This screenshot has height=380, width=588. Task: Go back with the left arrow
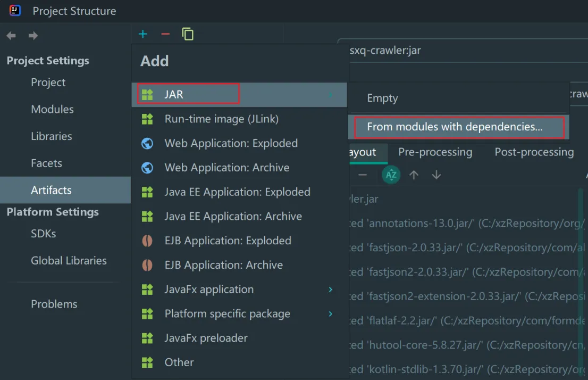(x=11, y=36)
